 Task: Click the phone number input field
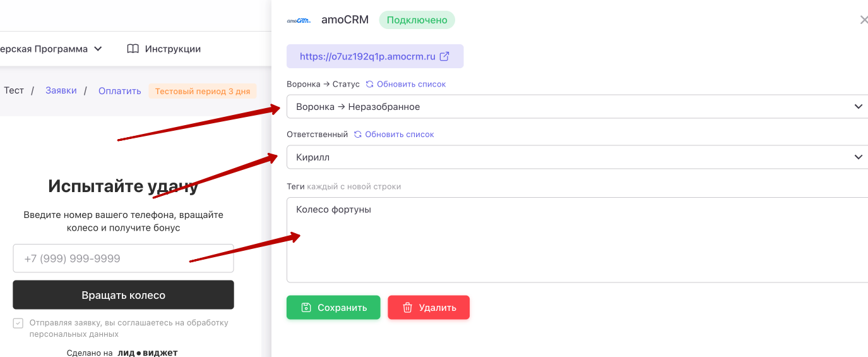123,258
